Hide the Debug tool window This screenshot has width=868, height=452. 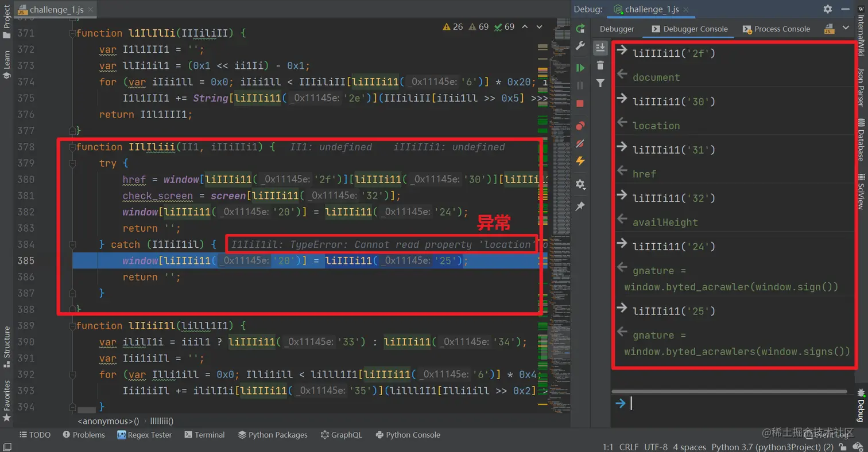coord(844,9)
